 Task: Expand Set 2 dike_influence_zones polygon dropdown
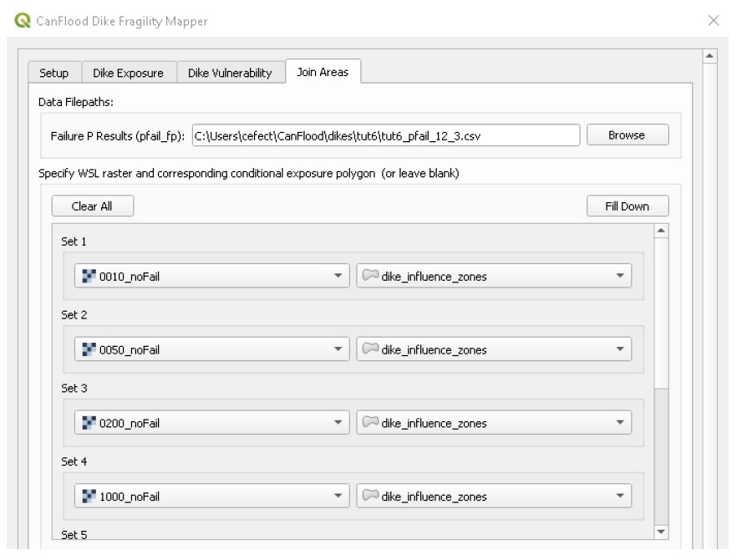[x=620, y=349]
